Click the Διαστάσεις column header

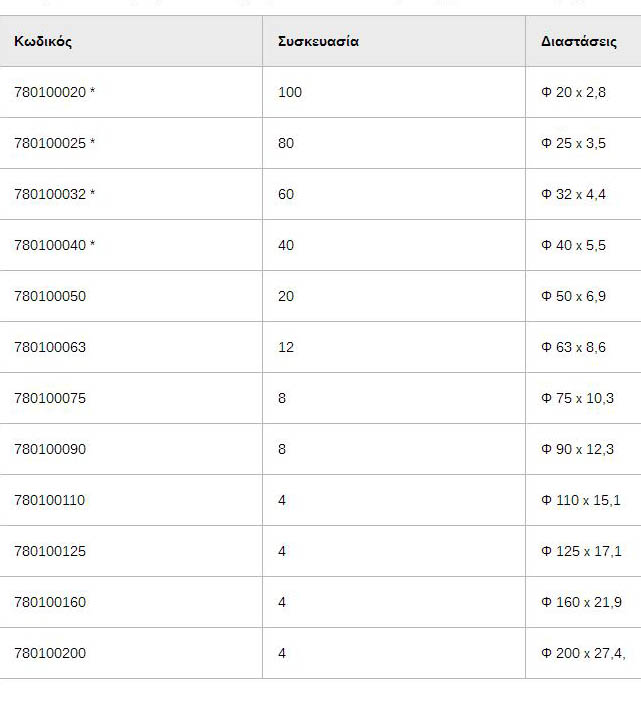coord(579,42)
